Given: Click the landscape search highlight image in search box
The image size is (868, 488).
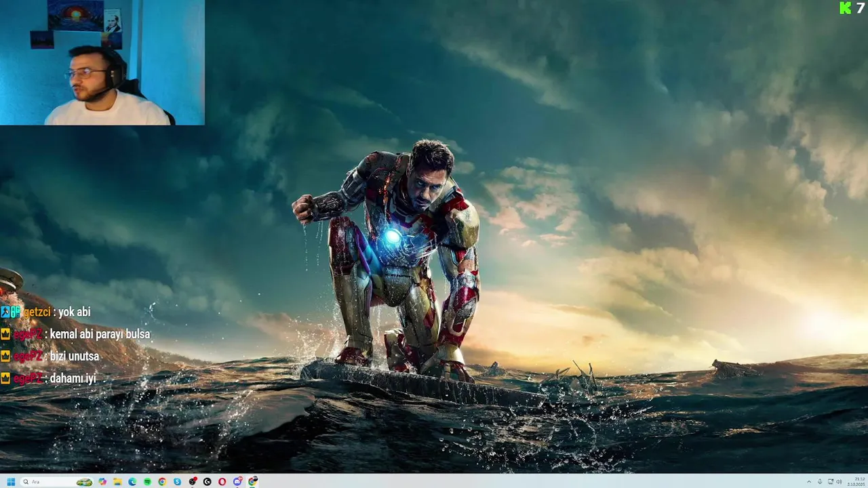Looking at the screenshot, I should pyautogui.click(x=84, y=482).
